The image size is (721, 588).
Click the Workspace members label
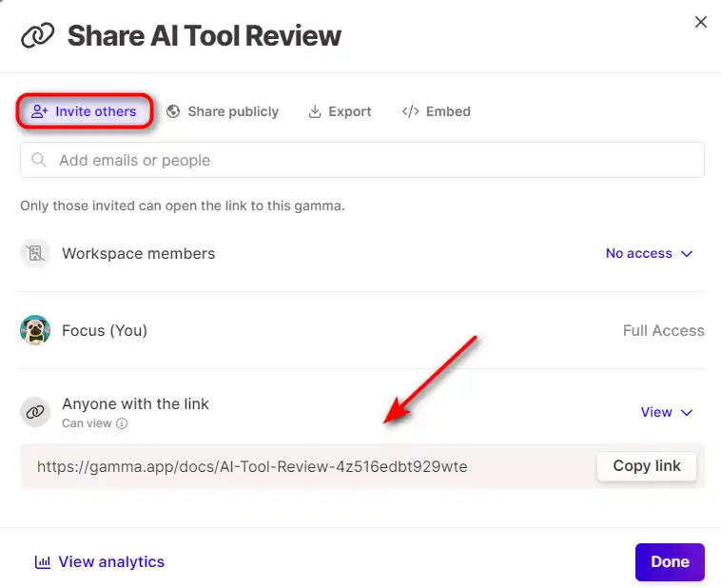pyautogui.click(x=139, y=253)
